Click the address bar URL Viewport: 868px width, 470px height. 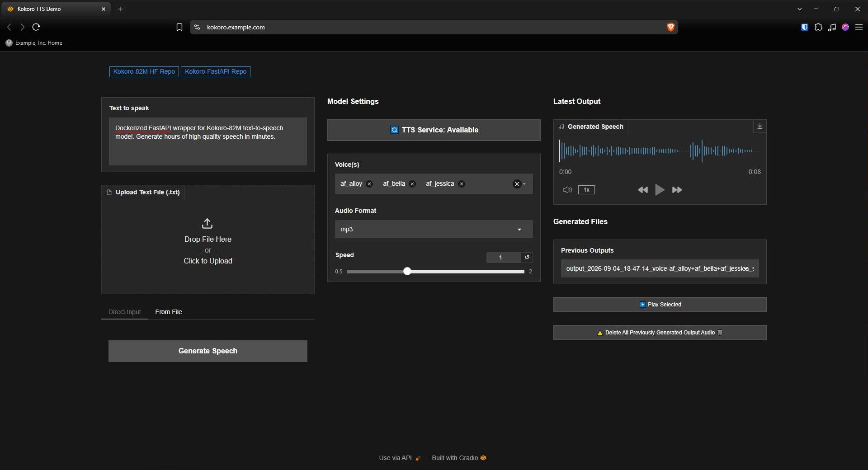coord(236,27)
